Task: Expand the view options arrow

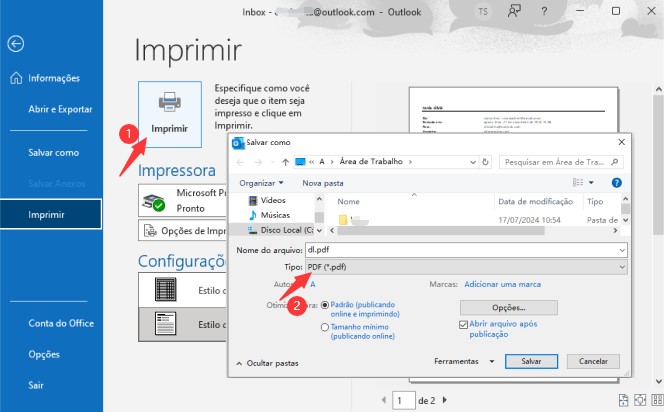Action: click(591, 182)
